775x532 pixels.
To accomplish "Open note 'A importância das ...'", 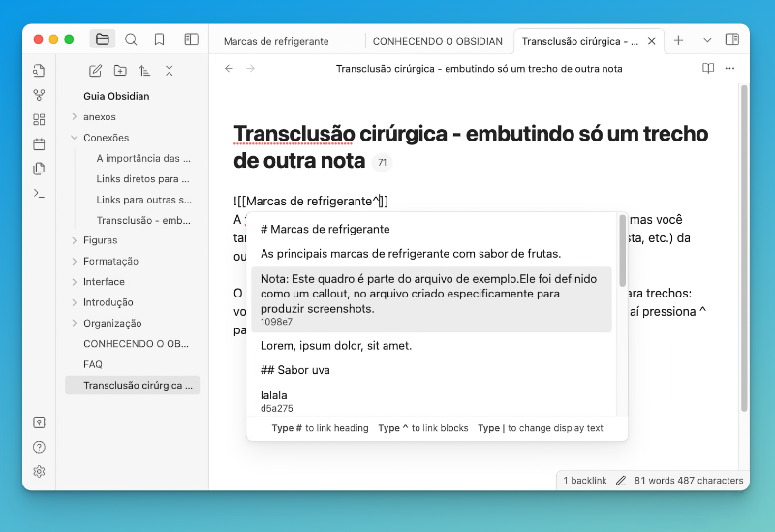I will (143, 158).
